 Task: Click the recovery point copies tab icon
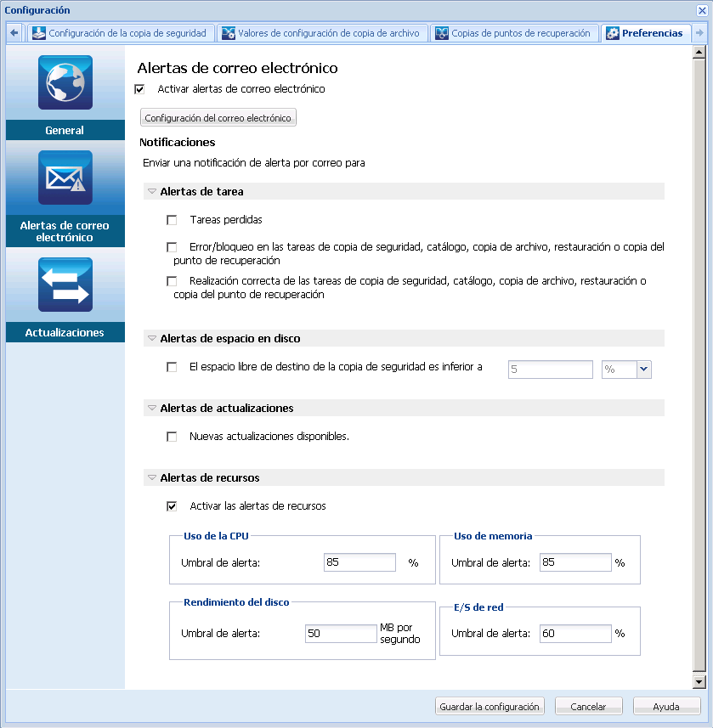click(x=441, y=33)
